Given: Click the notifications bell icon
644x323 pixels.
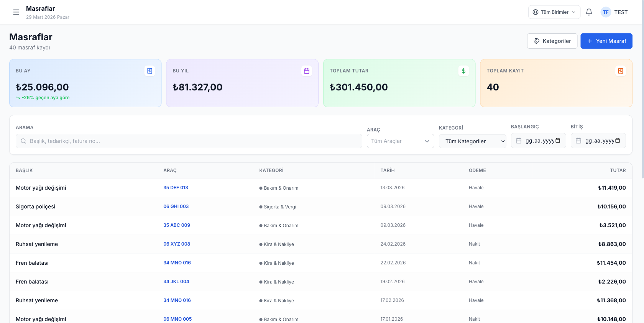Looking at the screenshot, I should click(589, 12).
